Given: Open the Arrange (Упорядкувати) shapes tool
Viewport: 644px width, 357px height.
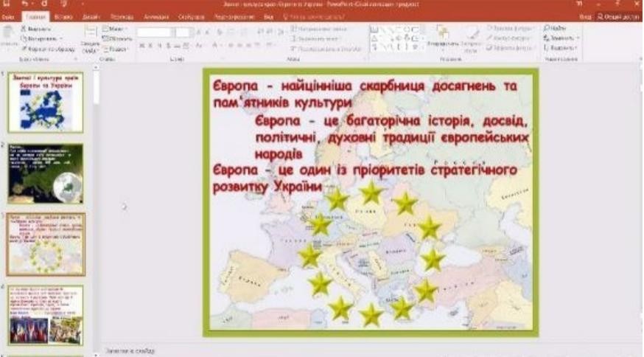Looking at the screenshot, I should 443,38.
